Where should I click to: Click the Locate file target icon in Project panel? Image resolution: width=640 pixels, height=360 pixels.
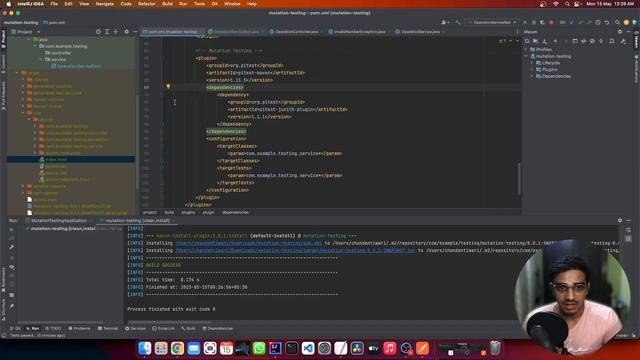pos(98,32)
